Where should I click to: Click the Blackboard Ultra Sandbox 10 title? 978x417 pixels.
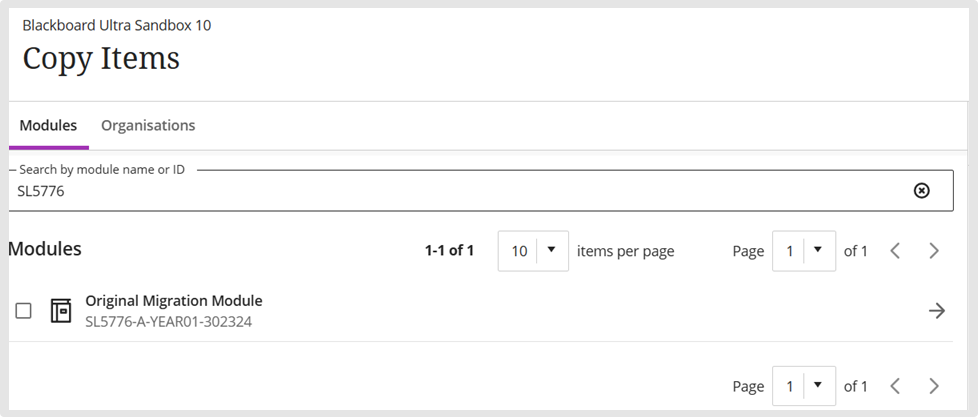pos(117,26)
